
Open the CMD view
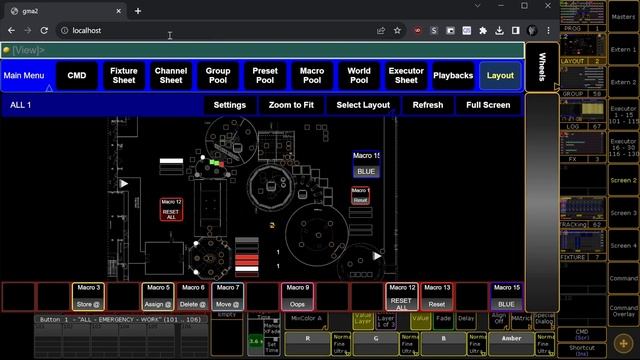tap(77, 76)
